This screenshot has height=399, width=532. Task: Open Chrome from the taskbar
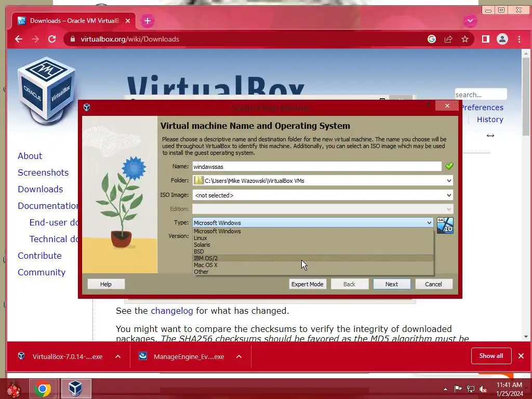tap(43, 389)
